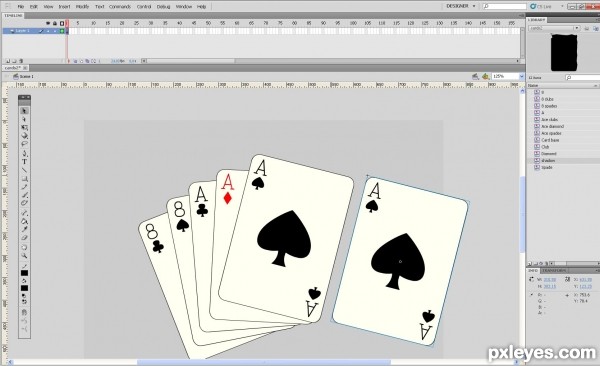Toggle show/hide all layers eye icon

click(x=48, y=24)
